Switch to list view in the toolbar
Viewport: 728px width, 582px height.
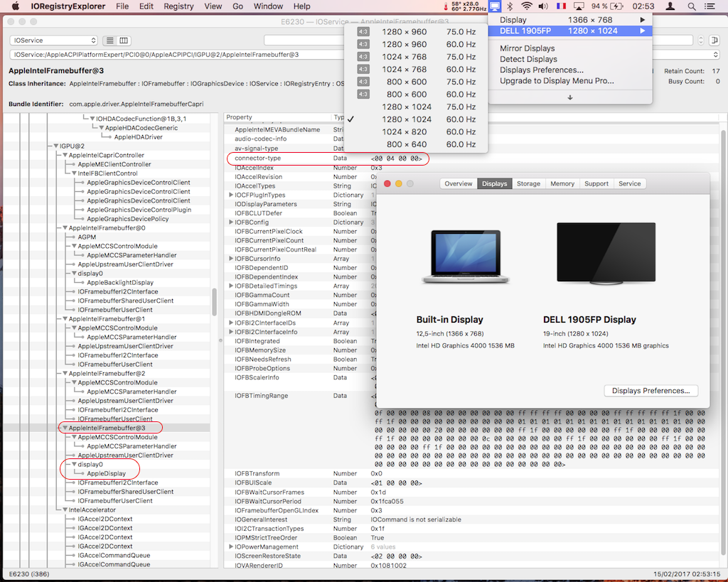(x=110, y=40)
